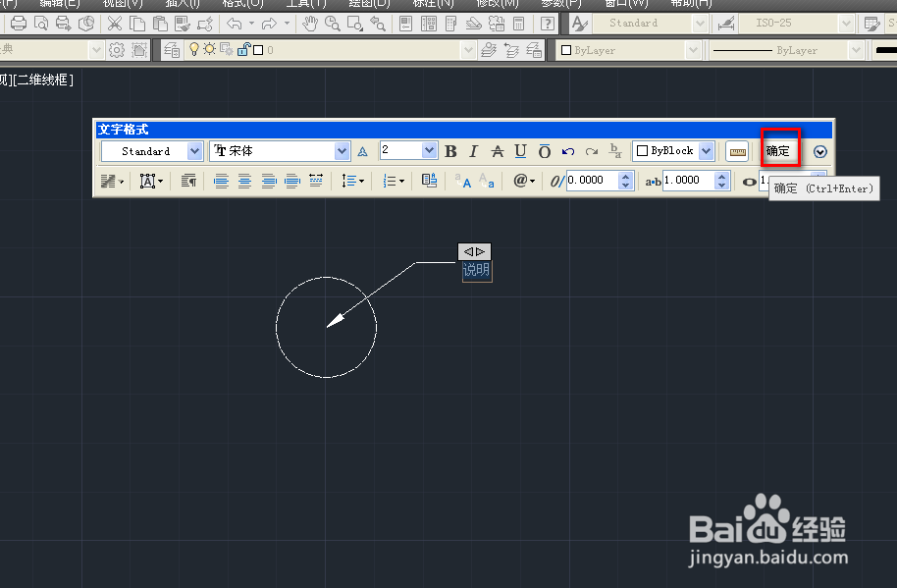
Task: Click the Copy icon in standard toolbar
Action: pyautogui.click(x=137, y=24)
